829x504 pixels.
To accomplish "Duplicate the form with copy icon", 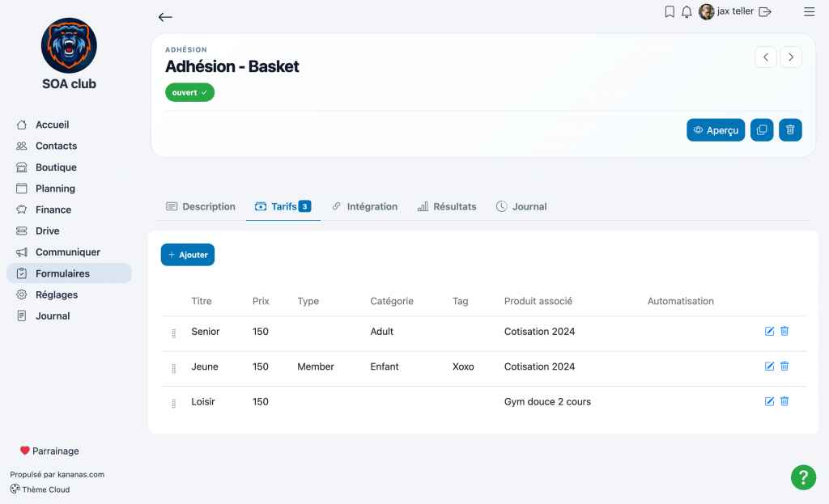I will click(x=762, y=130).
